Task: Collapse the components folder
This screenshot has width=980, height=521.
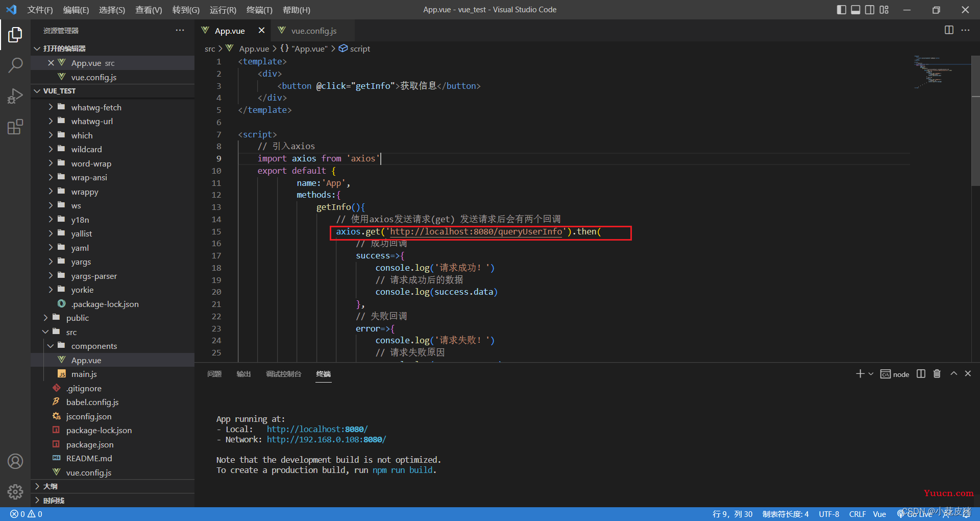Action: 112,346
